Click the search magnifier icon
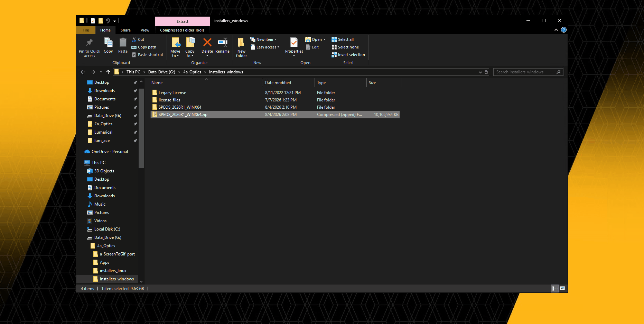This screenshot has height=324, width=644. coord(558,72)
